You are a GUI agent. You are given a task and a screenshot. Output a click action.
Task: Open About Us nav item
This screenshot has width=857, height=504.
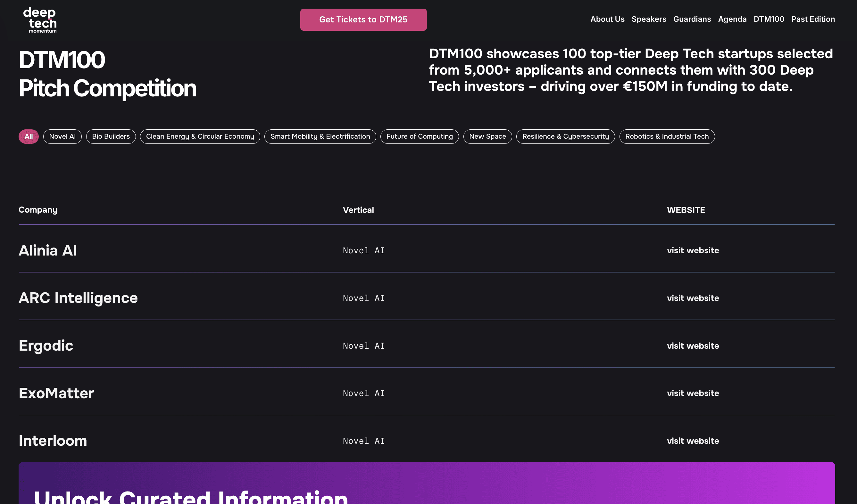(607, 19)
